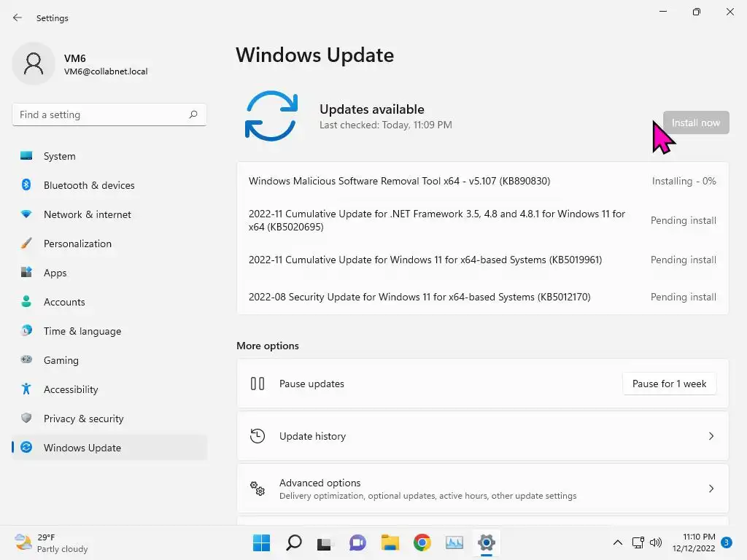Screen dimensions: 747x560
Task: Open Advanced options chevron
Action: click(x=711, y=489)
